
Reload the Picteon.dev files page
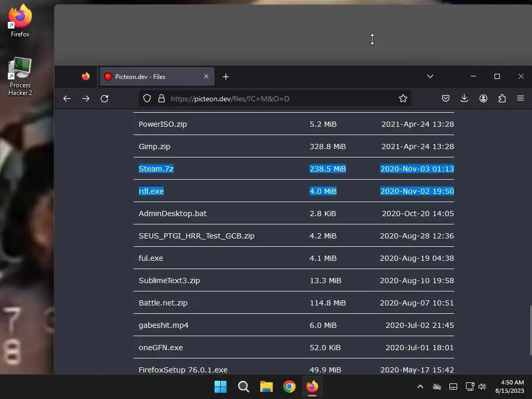tap(104, 99)
